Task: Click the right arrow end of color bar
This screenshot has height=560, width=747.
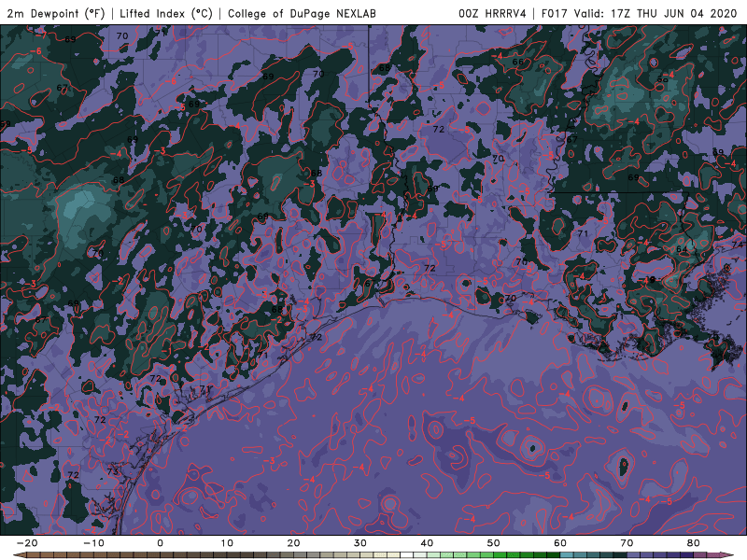Action: pyautogui.click(x=729, y=555)
